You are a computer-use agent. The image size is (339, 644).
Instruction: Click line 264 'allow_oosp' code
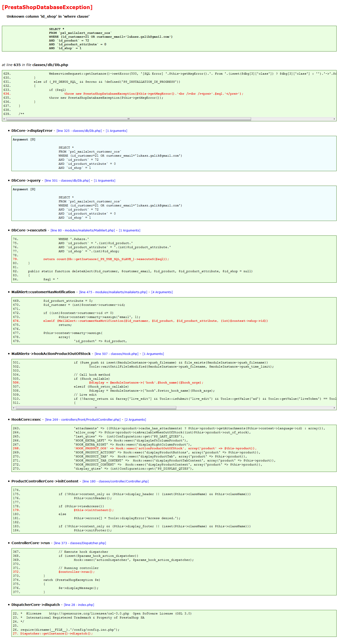(162, 432)
